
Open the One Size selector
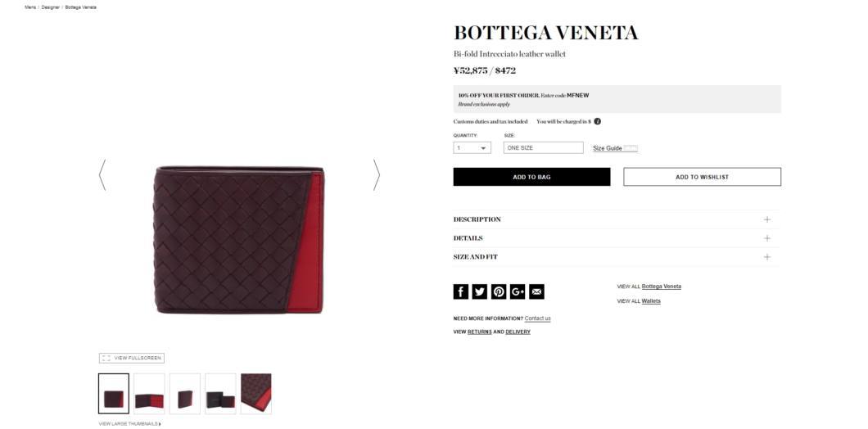[x=543, y=148]
